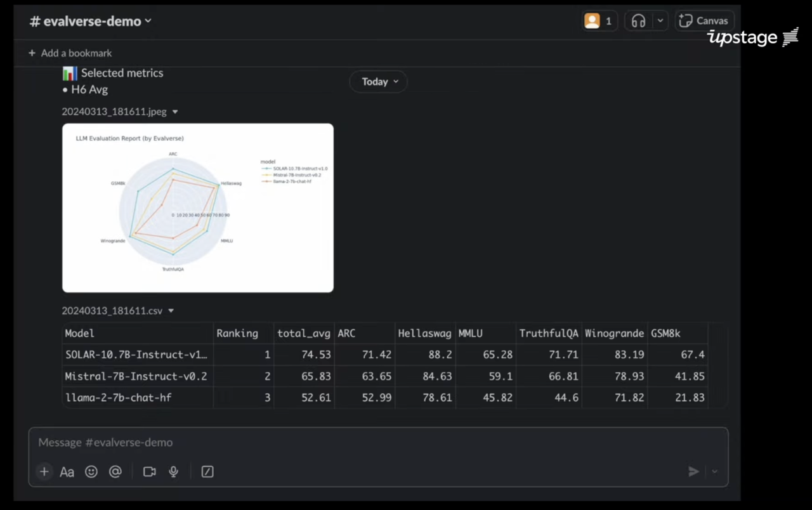Image resolution: width=812 pixels, height=510 pixels.
Task: Collapse the 20240313_181611.jpeg attachment
Action: point(175,112)
